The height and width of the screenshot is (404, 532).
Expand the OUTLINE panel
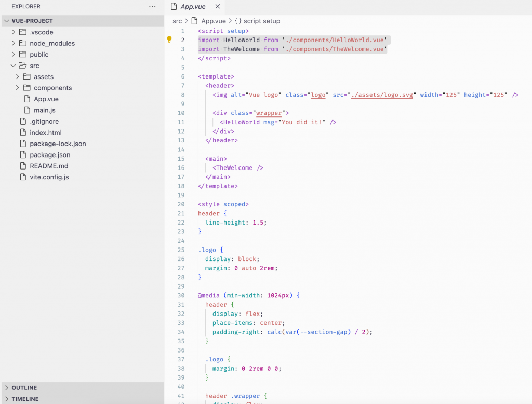pyautogui.click(x=83, y=388)
